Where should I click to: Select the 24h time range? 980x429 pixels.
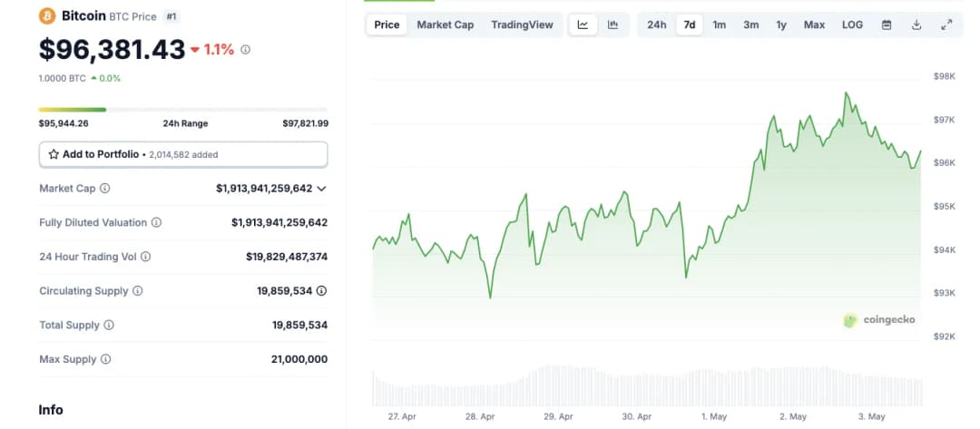click(x=656, y=24)
